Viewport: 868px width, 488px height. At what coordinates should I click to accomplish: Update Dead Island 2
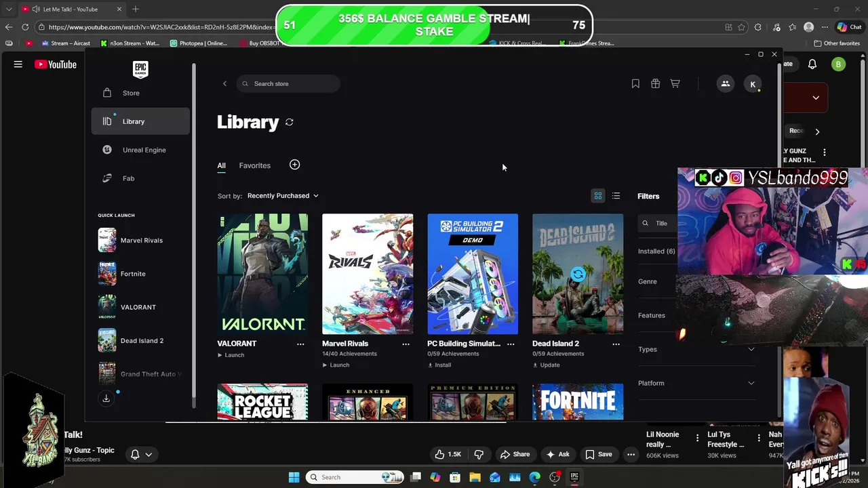click(x=546, y=365)
